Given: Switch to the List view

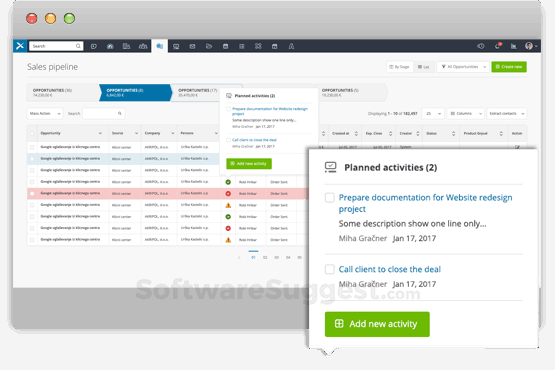Looking at the screenshot, I should point(424,67).
